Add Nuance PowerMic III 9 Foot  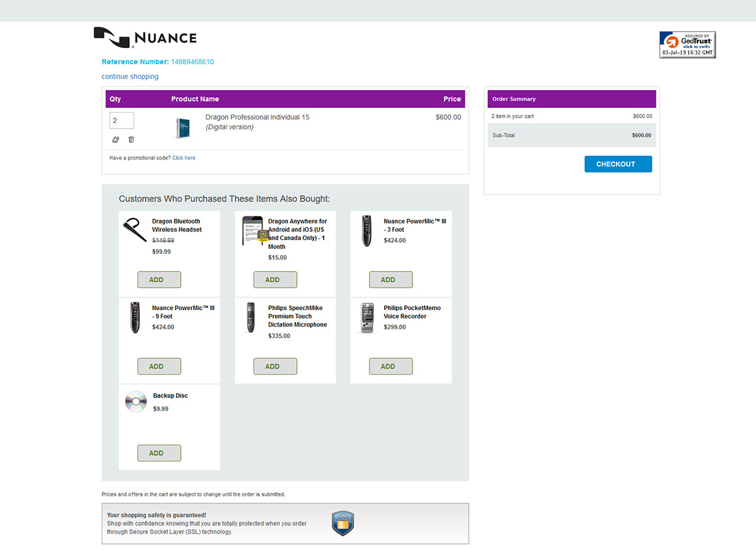point(159,366)
